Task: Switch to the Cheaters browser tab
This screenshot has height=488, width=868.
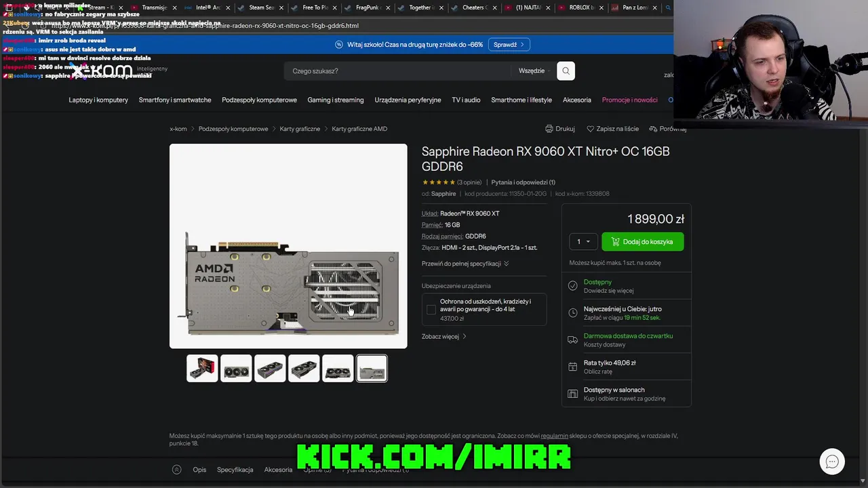Action: click(475, 7)
